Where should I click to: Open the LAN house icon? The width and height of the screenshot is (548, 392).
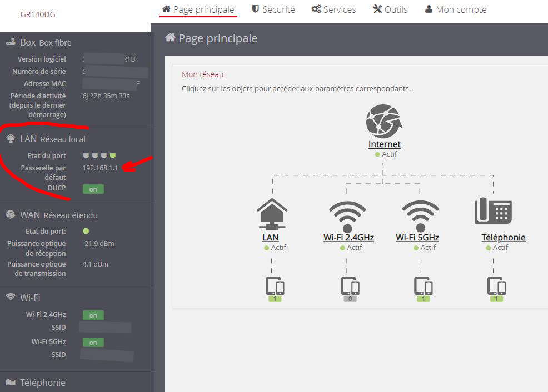[272, 214]
